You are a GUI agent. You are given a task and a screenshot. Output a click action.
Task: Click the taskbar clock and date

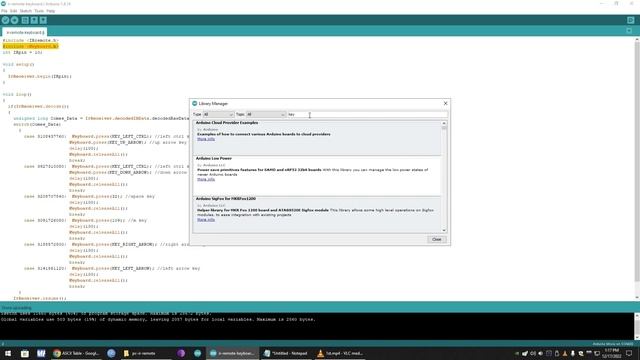coord(611,353)
